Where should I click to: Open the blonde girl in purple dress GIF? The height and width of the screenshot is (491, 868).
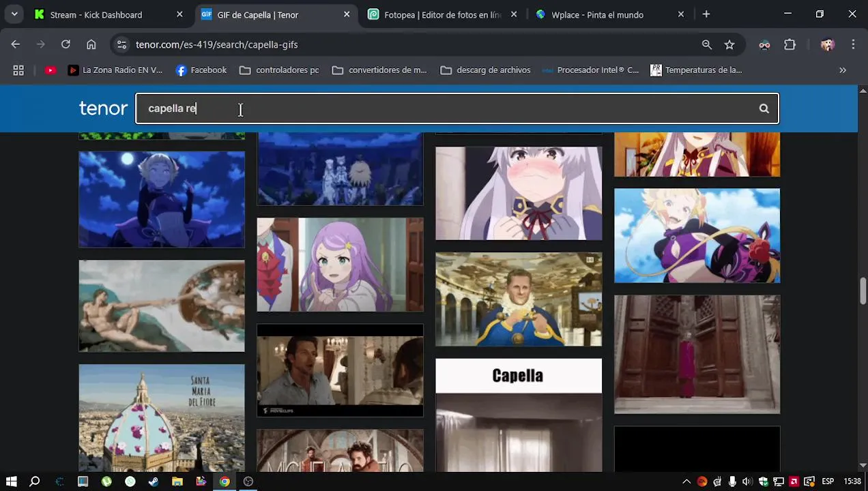tap(697, 236)
